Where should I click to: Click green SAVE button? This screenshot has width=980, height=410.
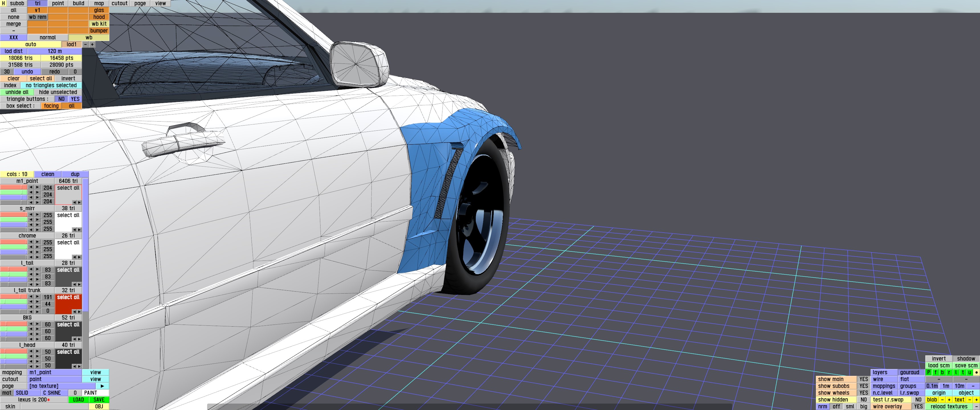(99, 399)
